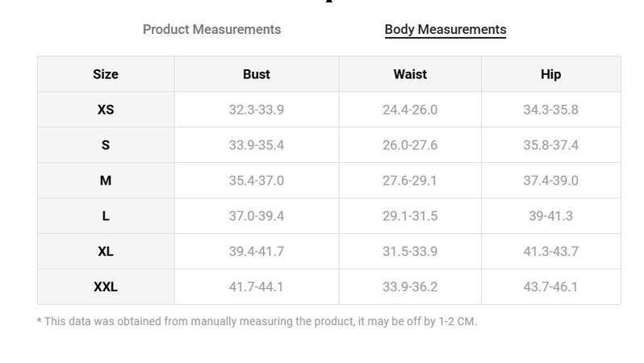Click the M hip value 37.4-39.0
This screenshot has width=644, height=363.
550,180
